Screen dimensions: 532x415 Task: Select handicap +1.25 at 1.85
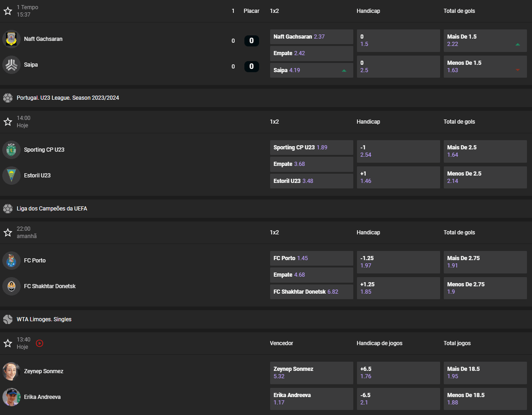coord(398,288)
